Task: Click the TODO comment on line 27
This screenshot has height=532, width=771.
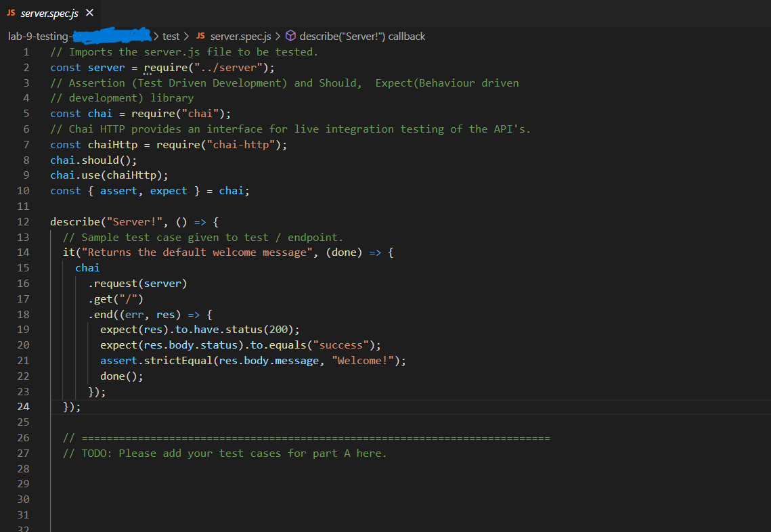Action: coord(223,453)
